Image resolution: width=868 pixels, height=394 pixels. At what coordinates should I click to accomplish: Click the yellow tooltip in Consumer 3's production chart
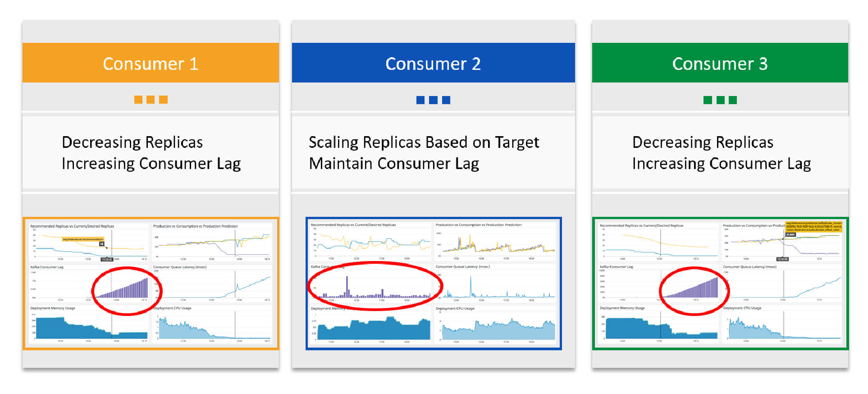click(813, 226)
